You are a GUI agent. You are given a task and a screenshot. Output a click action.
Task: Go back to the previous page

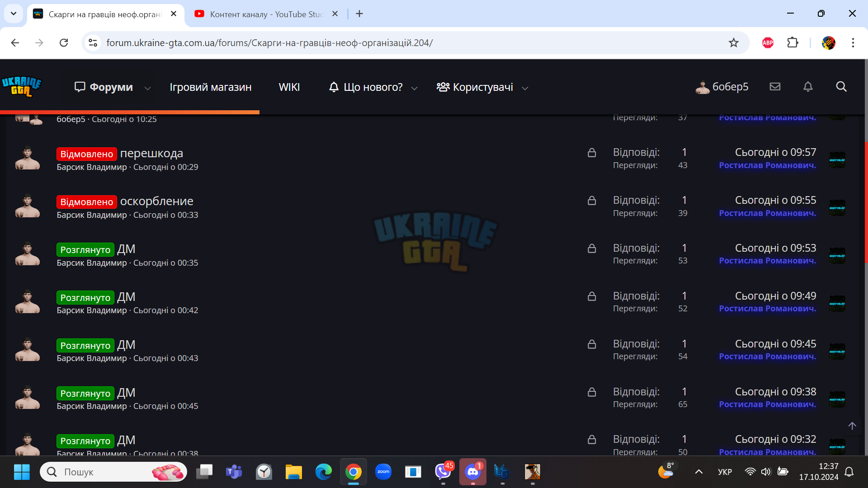15,42
